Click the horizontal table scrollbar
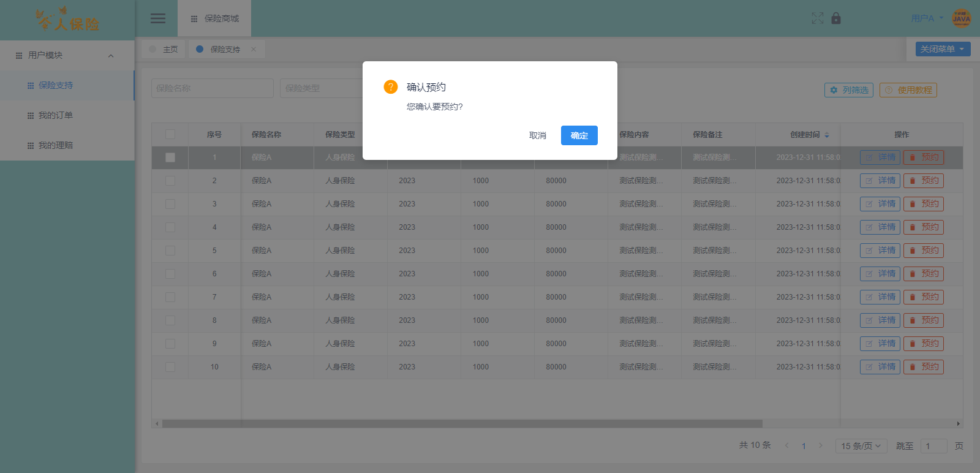Viewport: 980px width, 473px height. click(462, 423)
